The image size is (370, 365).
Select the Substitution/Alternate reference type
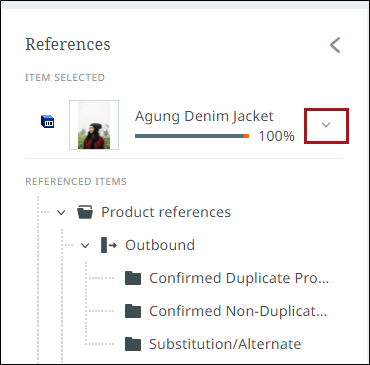(225, 344)
